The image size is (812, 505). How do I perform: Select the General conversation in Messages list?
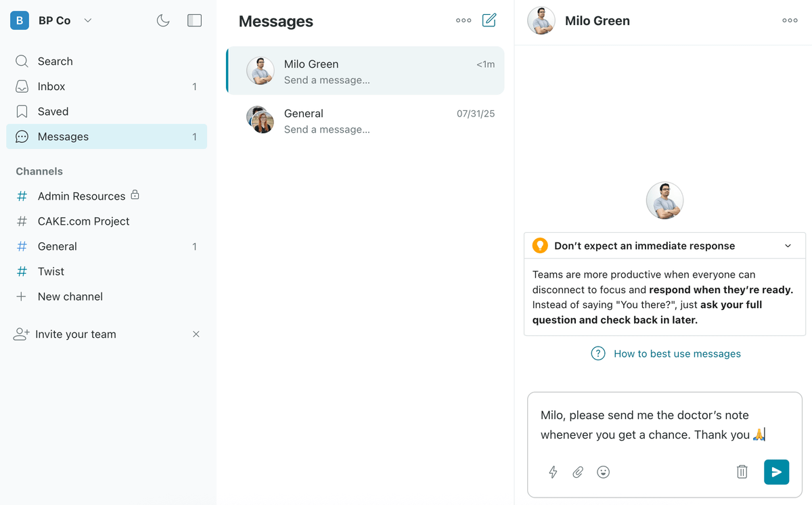(365, 120)
